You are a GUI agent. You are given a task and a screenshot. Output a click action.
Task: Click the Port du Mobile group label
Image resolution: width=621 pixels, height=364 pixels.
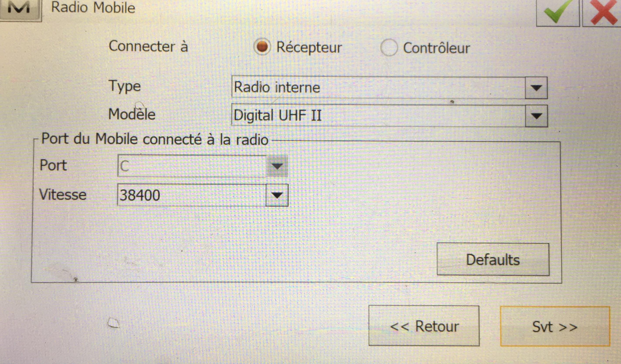point(155,139)
